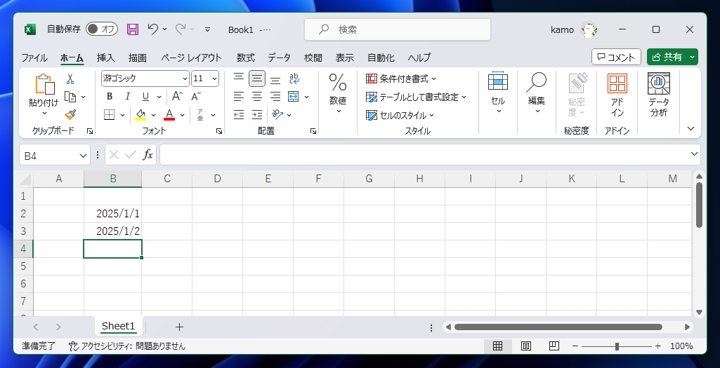
Task: Switch to Page Layout view
Action: pos(526,346)
